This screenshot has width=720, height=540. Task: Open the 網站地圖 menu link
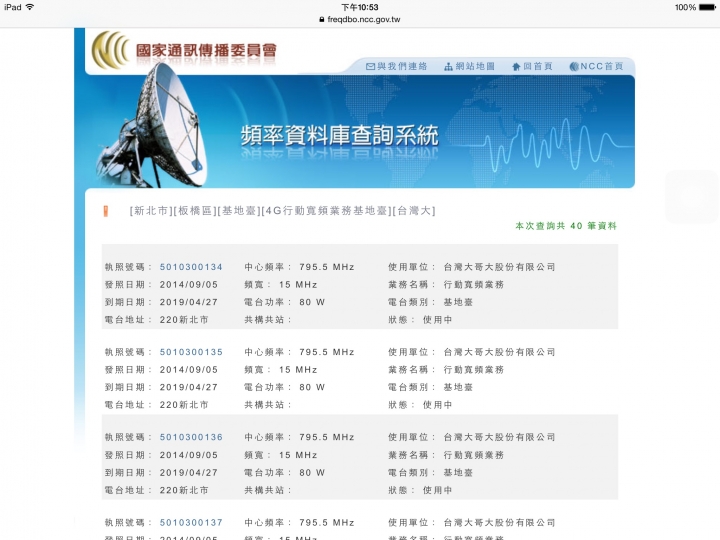click(x=475, y=66)
